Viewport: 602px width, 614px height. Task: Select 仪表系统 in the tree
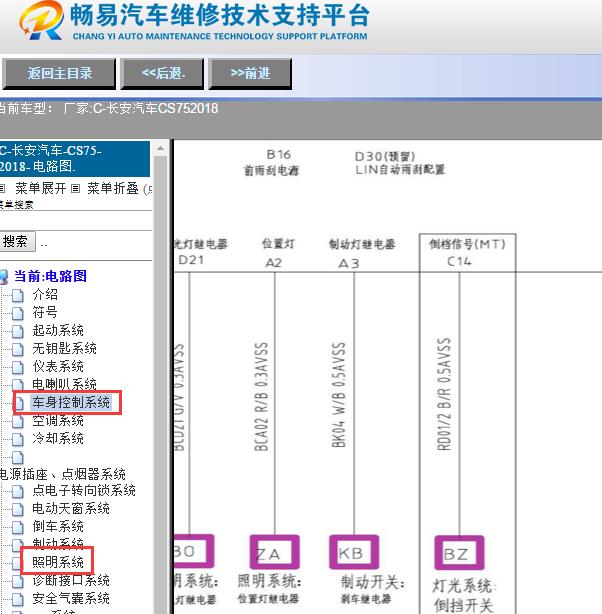click(x=58, y=367)
